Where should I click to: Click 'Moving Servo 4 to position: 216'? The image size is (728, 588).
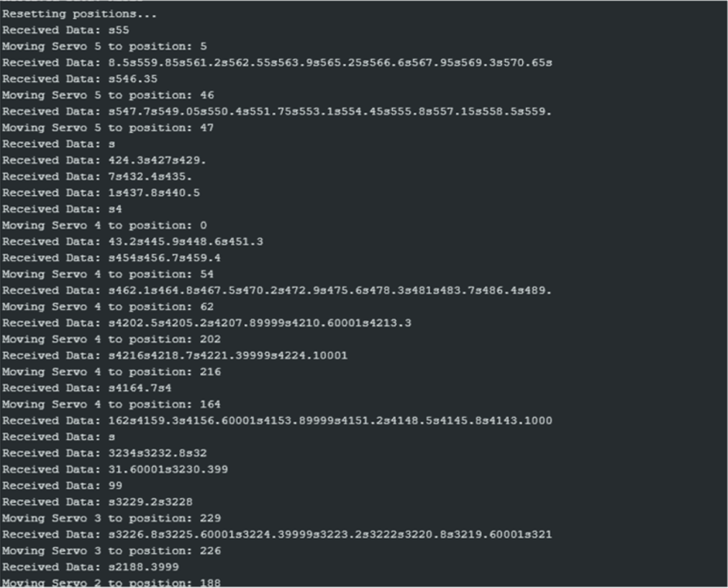[x=112, y=371]
